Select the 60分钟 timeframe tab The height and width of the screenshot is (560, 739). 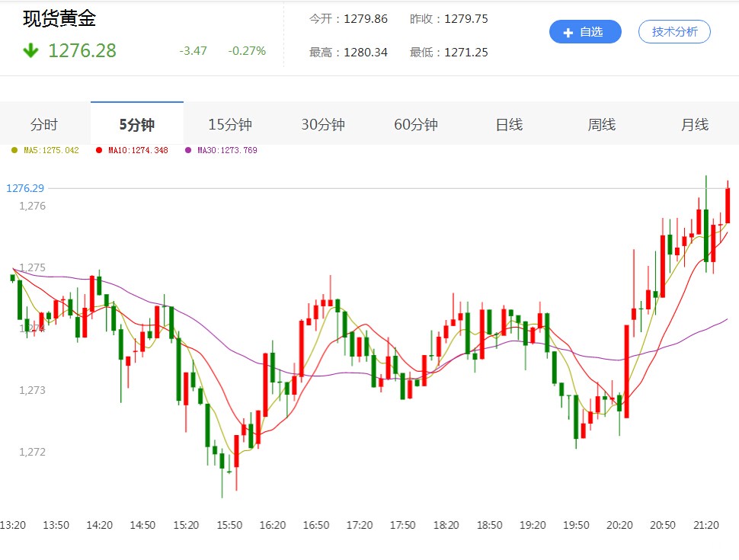coord(415,124)
